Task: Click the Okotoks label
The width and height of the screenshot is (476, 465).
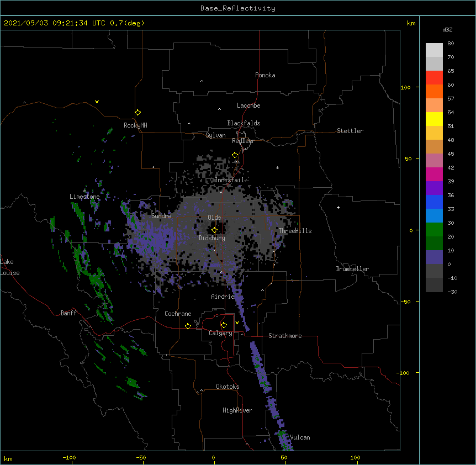Action: click(x=228, y=387)
